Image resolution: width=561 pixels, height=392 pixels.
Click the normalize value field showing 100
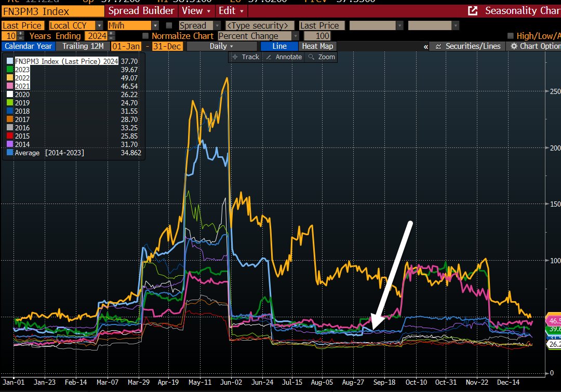(x=317, y=36)
